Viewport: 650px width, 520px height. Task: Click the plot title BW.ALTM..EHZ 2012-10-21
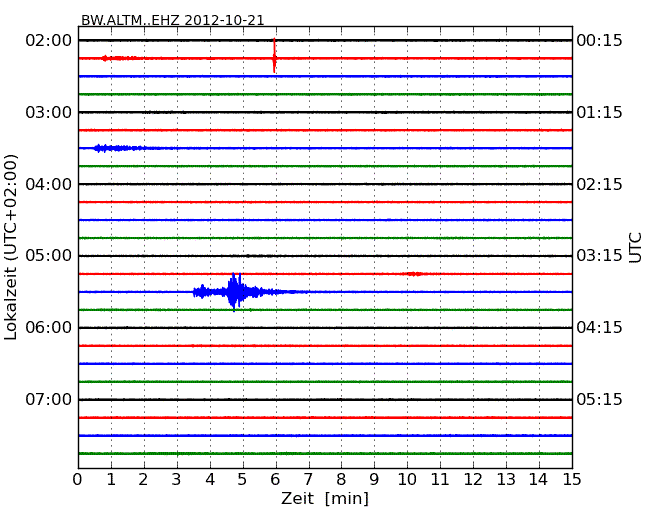(172, 20)
